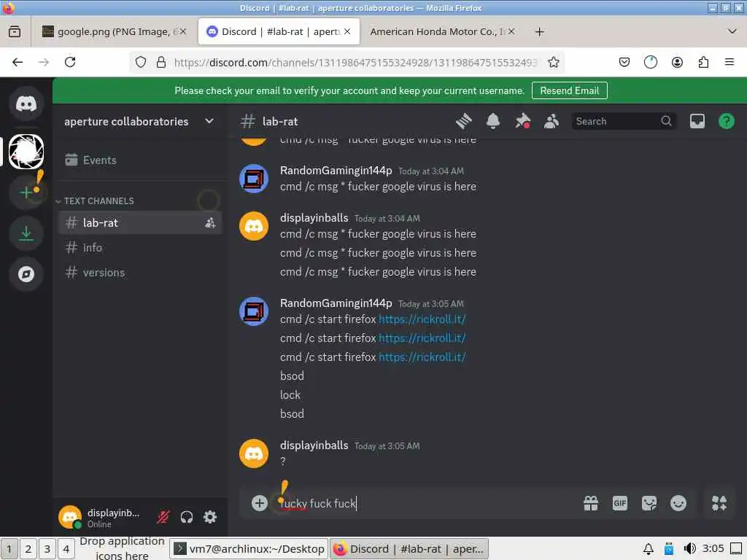This screenshot has width=747, height=560.
Task: Reload the current page
Action: point(70,62)
